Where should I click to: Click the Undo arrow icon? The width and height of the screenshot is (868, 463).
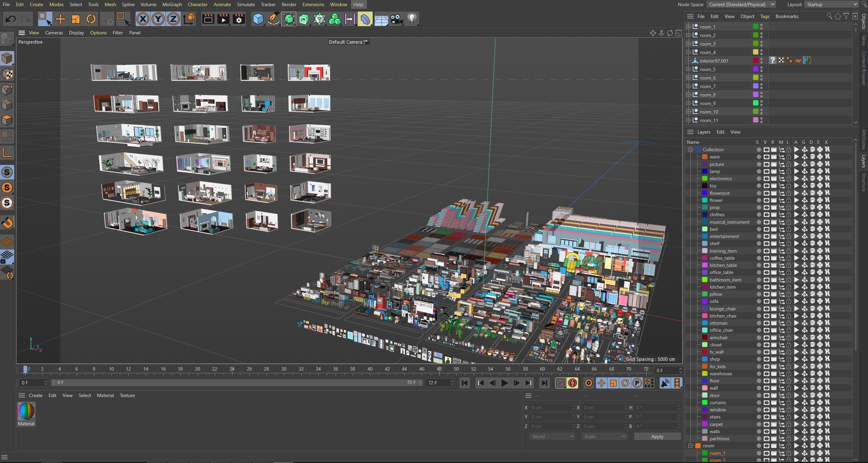pos(11,19)
